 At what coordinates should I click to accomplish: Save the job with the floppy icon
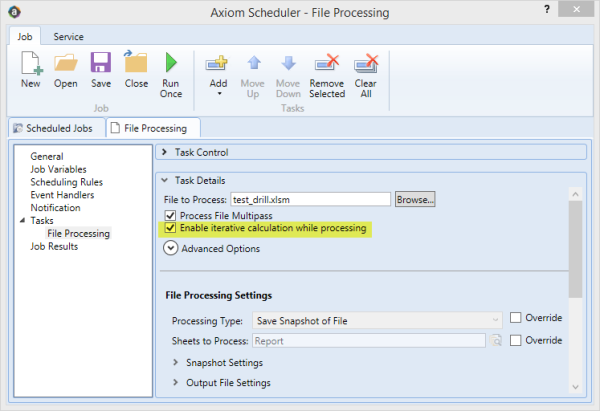click(x=101, y=62)
